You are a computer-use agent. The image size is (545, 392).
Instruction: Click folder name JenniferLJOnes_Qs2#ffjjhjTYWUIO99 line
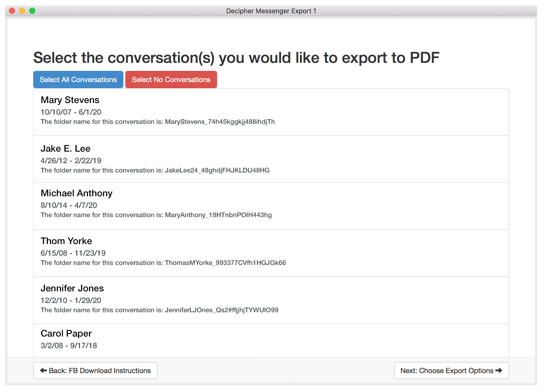click(x=160, y=310)
